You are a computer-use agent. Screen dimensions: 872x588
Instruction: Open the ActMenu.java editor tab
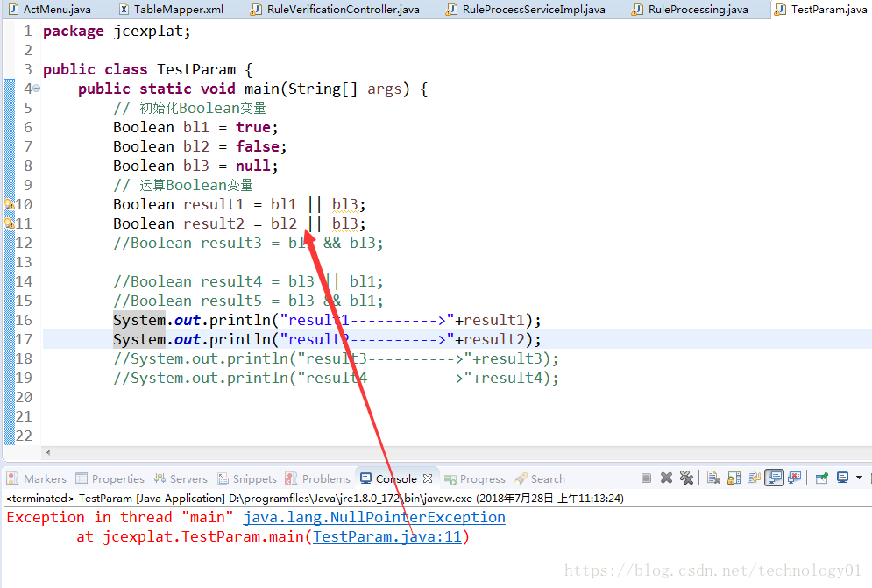click(x=49, y=10)
